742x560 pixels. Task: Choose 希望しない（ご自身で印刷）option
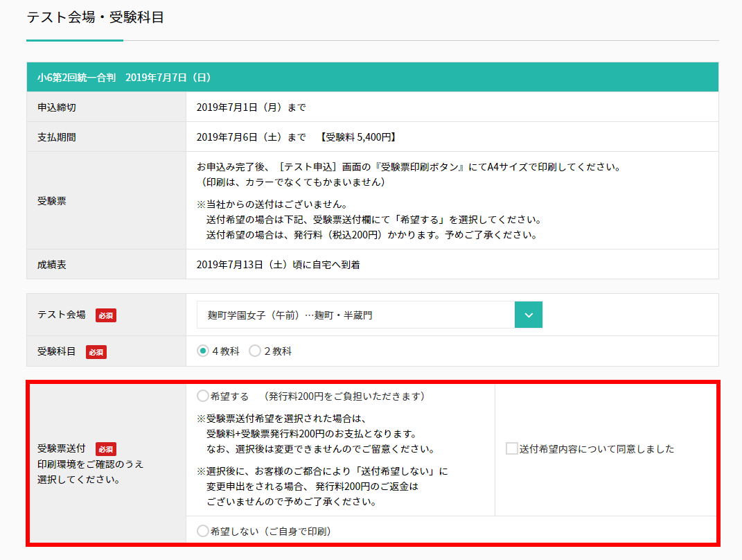(203, 532)
